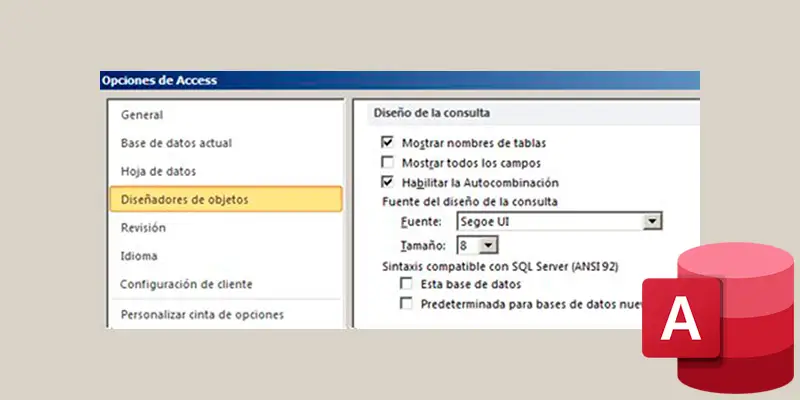Click Fuente del diseño de la consulta label
Image resolution: width=800 pixels, height=400 pixels.
[469, 202]
